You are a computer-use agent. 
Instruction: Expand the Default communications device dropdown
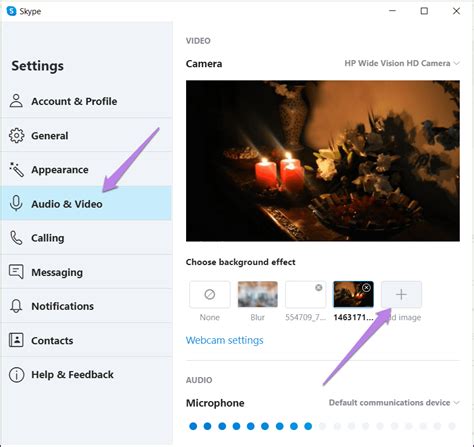tap(394, 403)
